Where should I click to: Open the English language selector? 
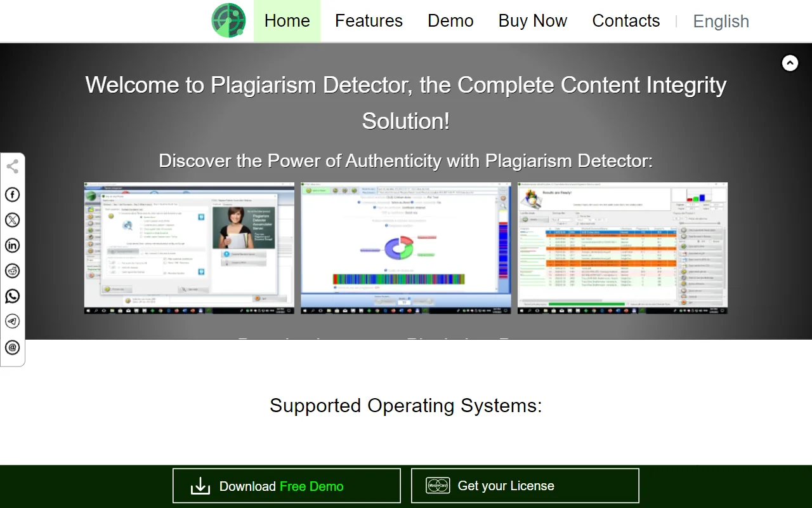pyautogui.click(x=721, y=22)
